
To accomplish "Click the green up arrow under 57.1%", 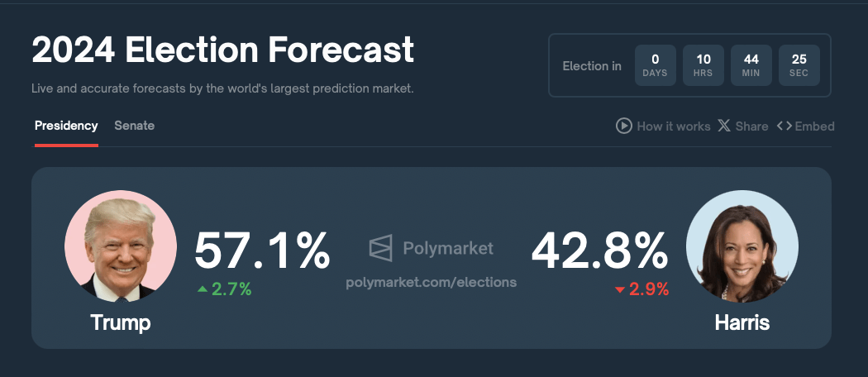I will pos(203,289).
